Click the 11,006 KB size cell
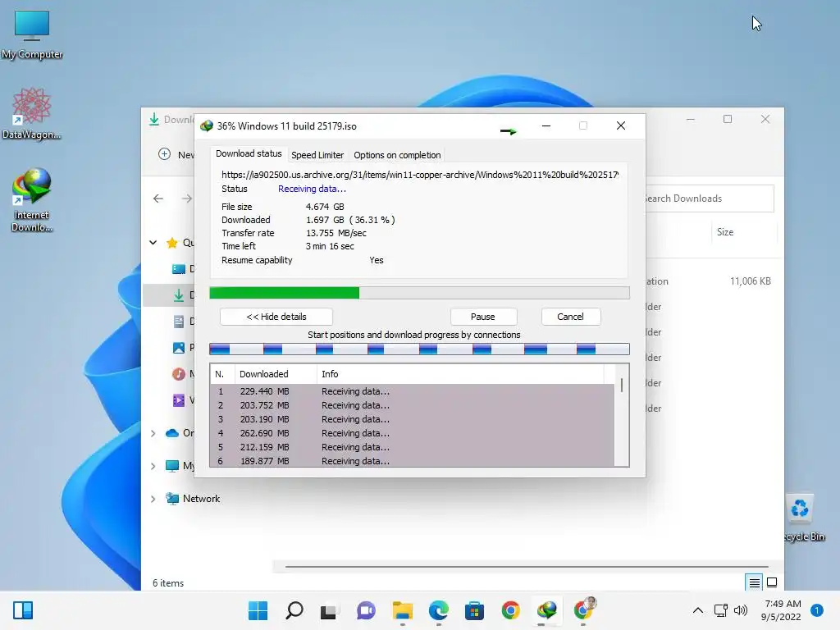Image resolution: width=840 pixels, height=630 pixels. (x=750, y=281)
